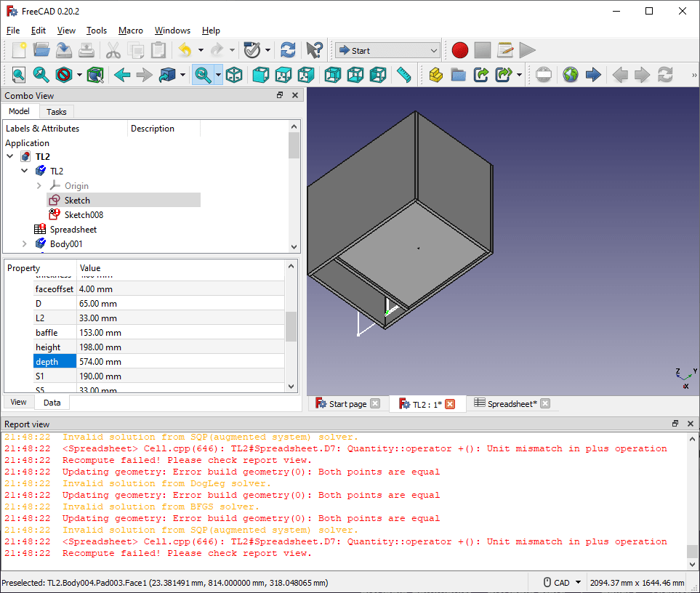Activate the What's This help cursor icon
Screen dimensions: 700x593
[x=314, y=50]
